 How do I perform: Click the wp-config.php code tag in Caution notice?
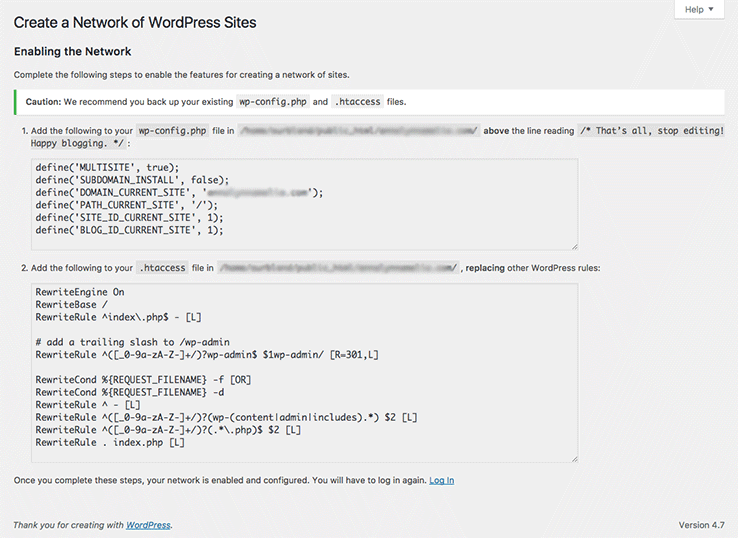click(x=273, y=102)
